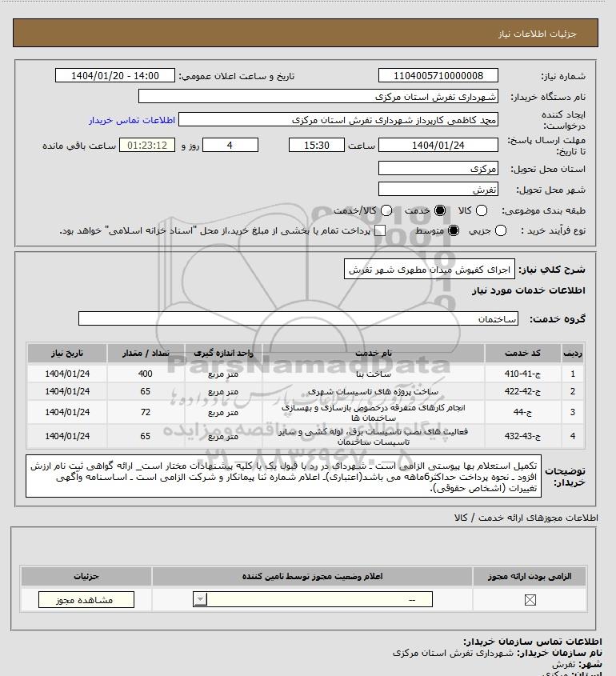Click the remaining days field showing 4
This screenshot has height=676, width=616.
pyautogui.click(x=230, y=146)
